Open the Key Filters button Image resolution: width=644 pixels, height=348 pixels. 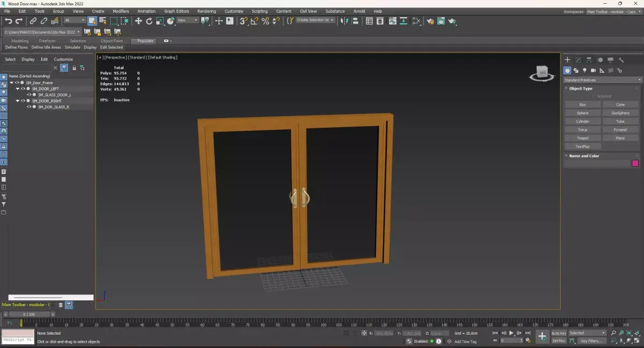(591, 340)
